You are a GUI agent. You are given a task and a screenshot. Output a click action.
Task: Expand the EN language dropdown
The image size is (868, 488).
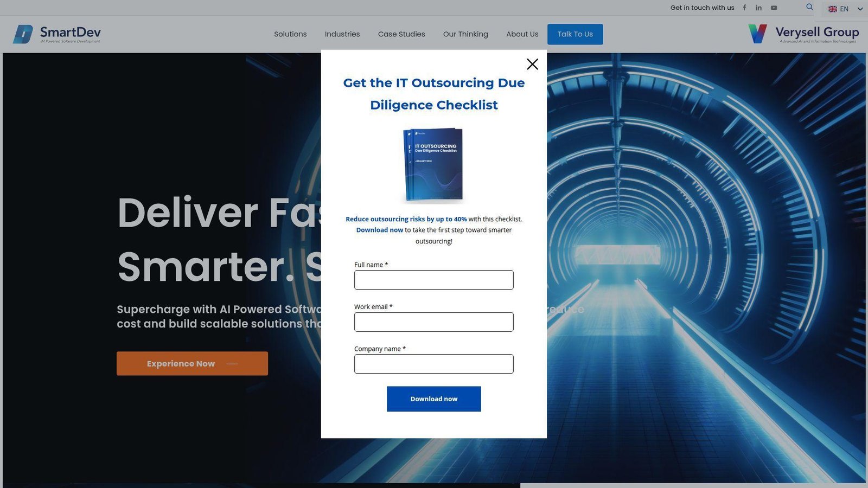click(845, 9)
